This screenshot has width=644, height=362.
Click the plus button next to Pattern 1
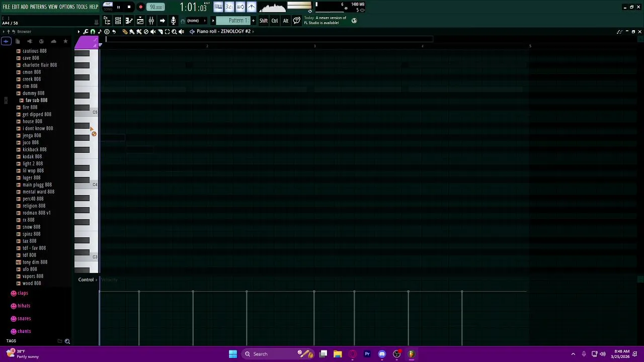tap(253, 21)
